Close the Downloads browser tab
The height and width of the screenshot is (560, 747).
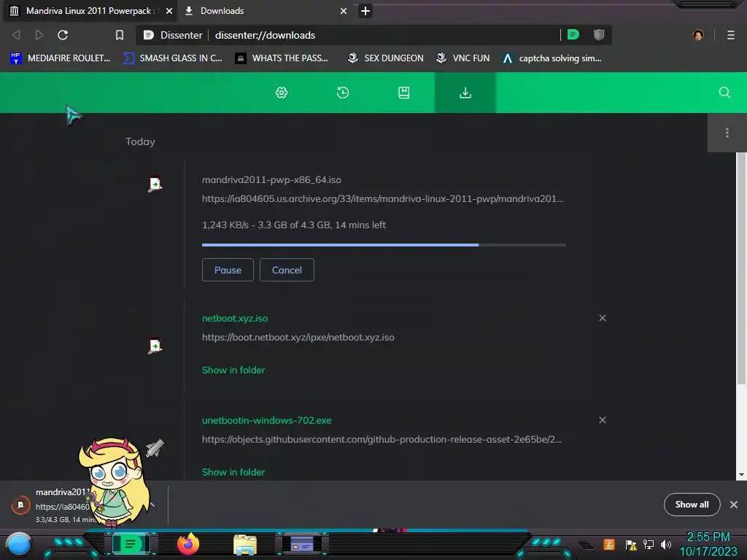point(344,11)
